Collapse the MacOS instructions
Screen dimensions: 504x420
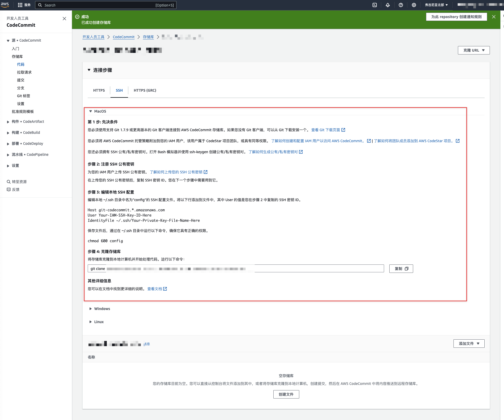(x=91, y=111)
